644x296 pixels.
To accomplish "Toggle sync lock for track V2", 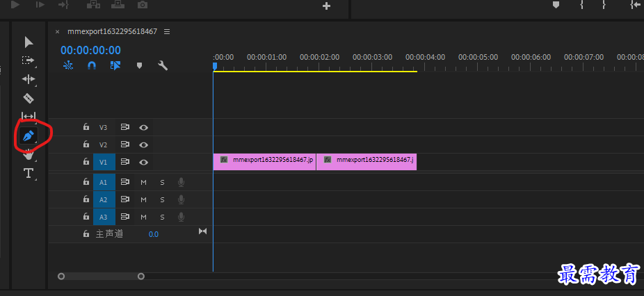I will pos(125,145).
